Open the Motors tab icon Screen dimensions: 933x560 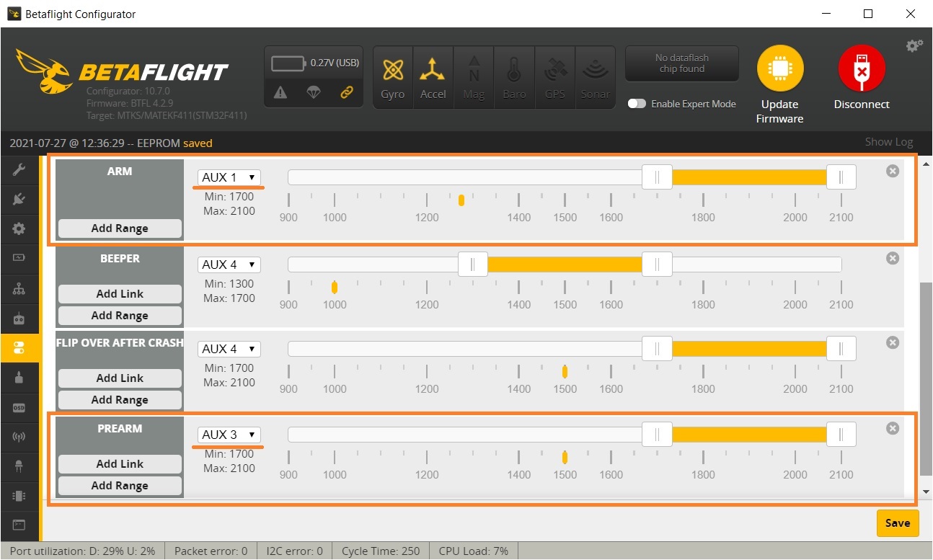[19, 377]
